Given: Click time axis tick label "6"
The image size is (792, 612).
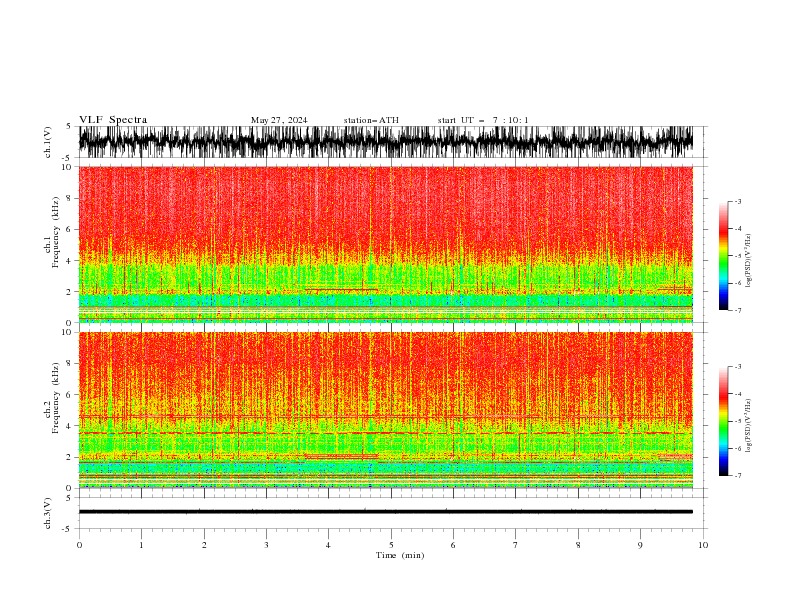Looking at the screenshot, I should click(x=453, y=545).
